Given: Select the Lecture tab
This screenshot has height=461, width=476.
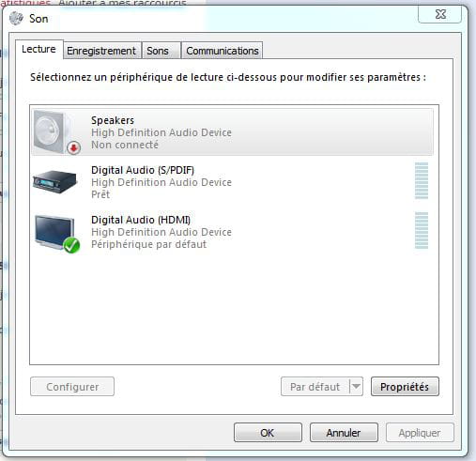Looking at the screenshot, I should pyautogui.click(x=39, y=49).
